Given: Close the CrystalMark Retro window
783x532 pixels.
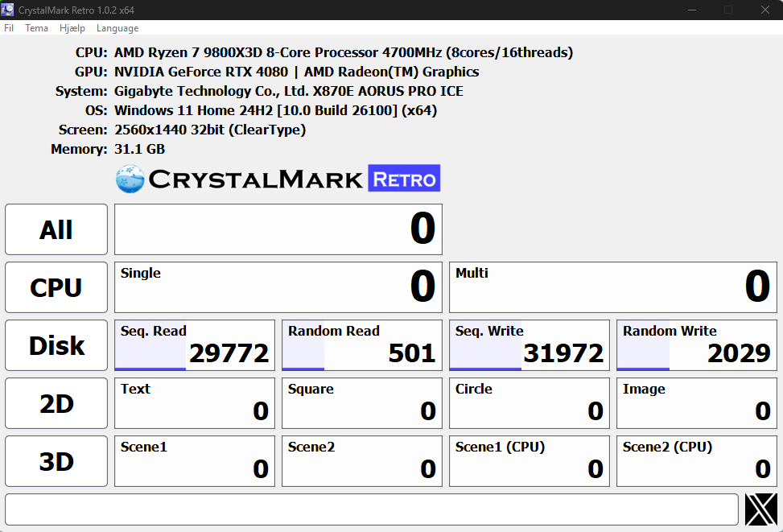Looking at the screenshot, I should click(x=764, y=10).
